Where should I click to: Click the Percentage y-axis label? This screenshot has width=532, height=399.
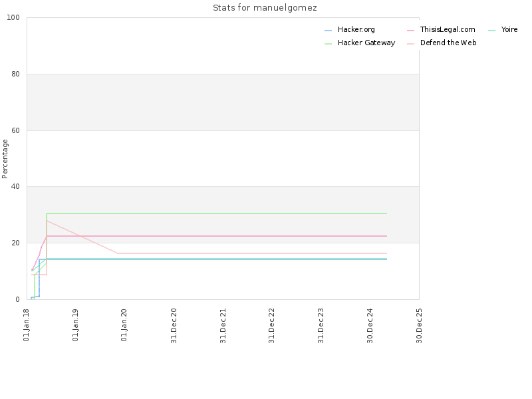pyautogui.click(x=5, y=159)
